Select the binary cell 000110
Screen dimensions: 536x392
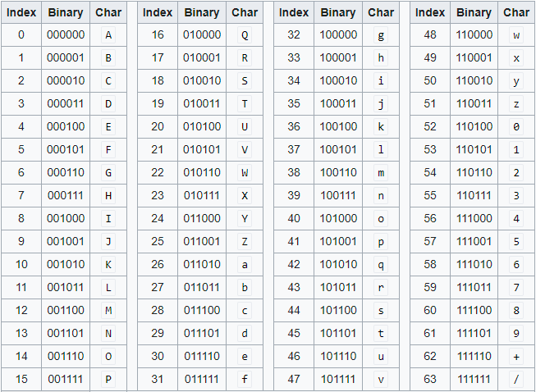point(66,172)
